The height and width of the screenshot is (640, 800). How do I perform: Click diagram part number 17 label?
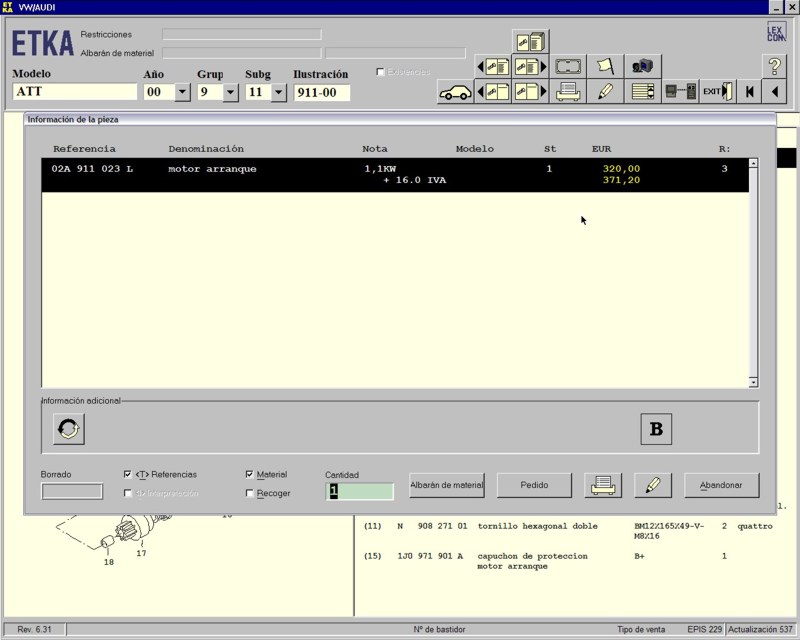(141, 553)
